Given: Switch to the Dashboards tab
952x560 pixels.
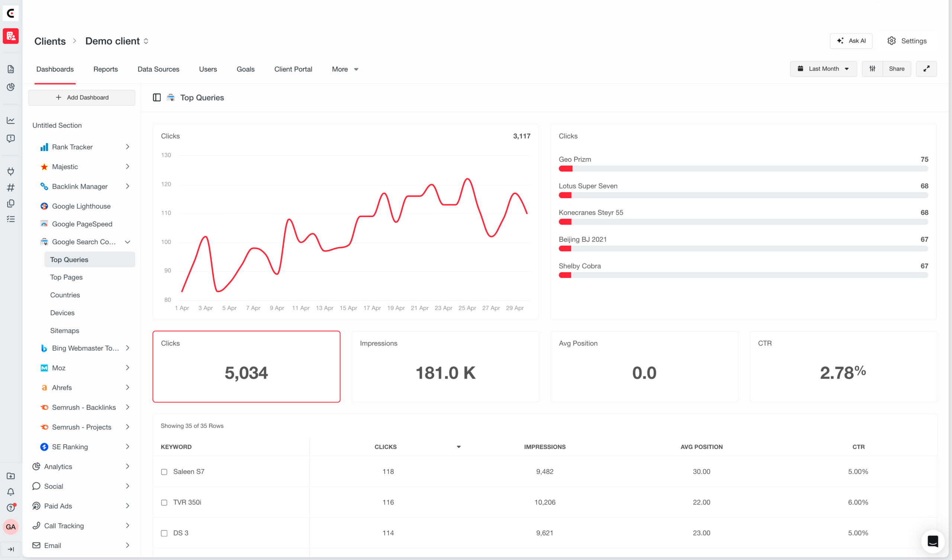Looking at the screenshot, I should (x=55, y=69).
